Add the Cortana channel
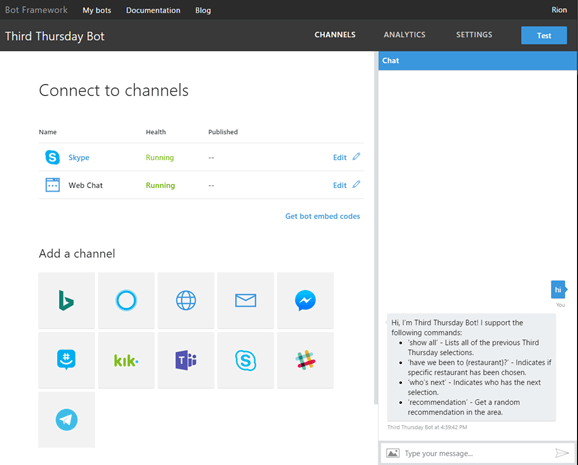This screenshot has height=465, width=578. point(126,301)
